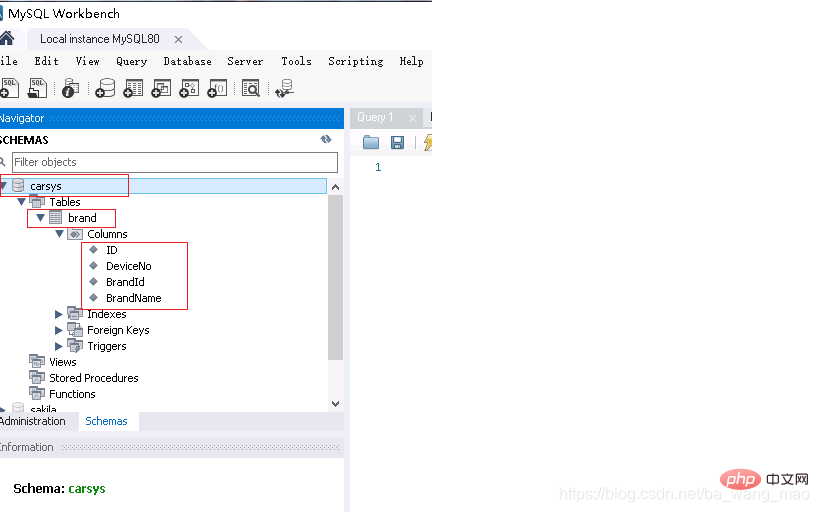Select the Query 1 tab
The image size is (819, 512).
coord(375,117)
